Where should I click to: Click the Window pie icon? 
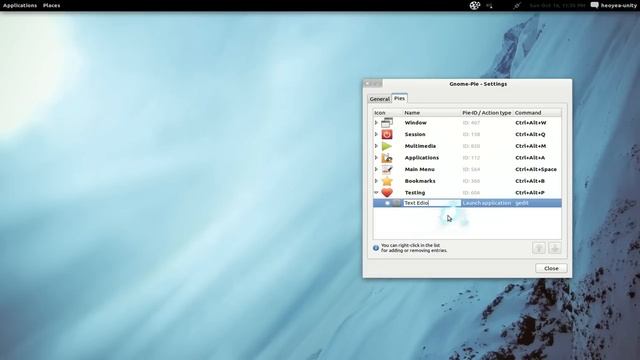click(387, 122)
